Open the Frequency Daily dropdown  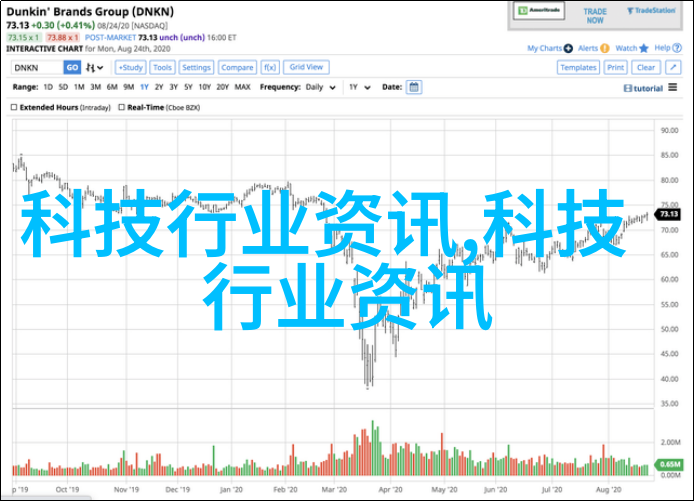[x=320, y=87]
